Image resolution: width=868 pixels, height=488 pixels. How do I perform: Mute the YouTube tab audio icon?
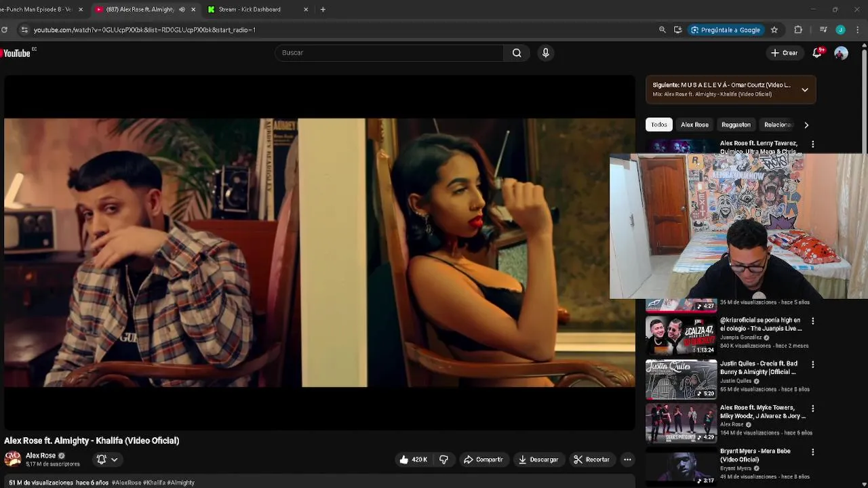coord(182,9)
